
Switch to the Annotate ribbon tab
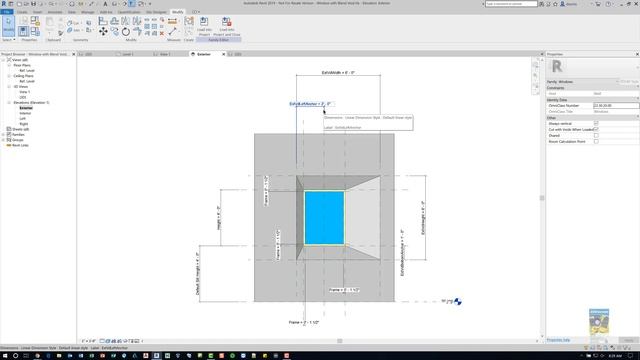click(x=55, y=12)
